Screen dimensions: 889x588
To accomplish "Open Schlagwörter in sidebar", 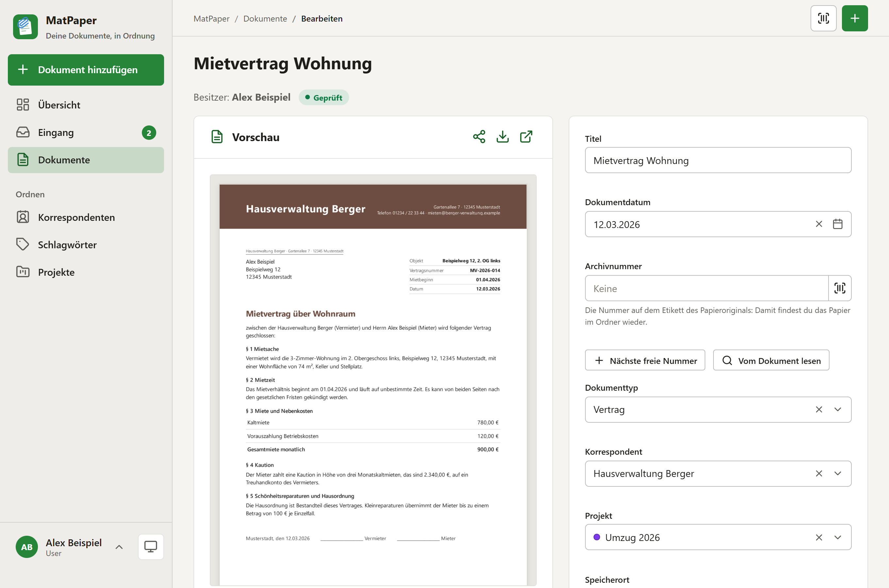I will coord(86,245).
